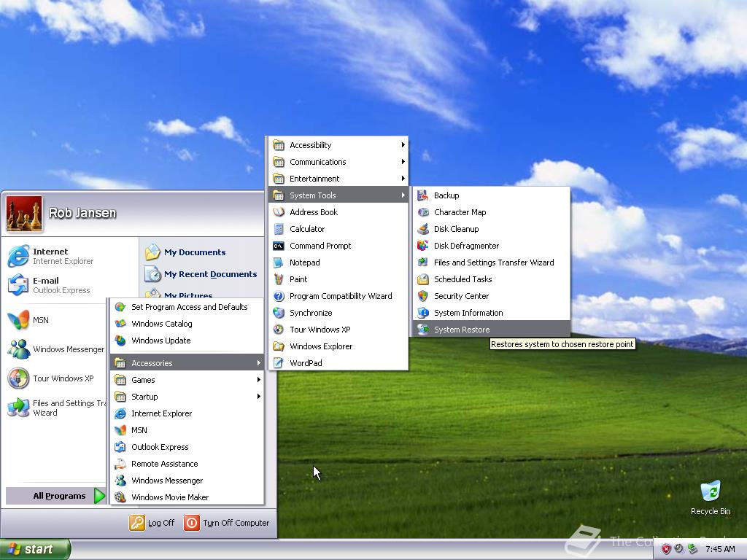Open the Synchronize icon
Viewport: 747px width, 560px height.
tap(279, 313)
